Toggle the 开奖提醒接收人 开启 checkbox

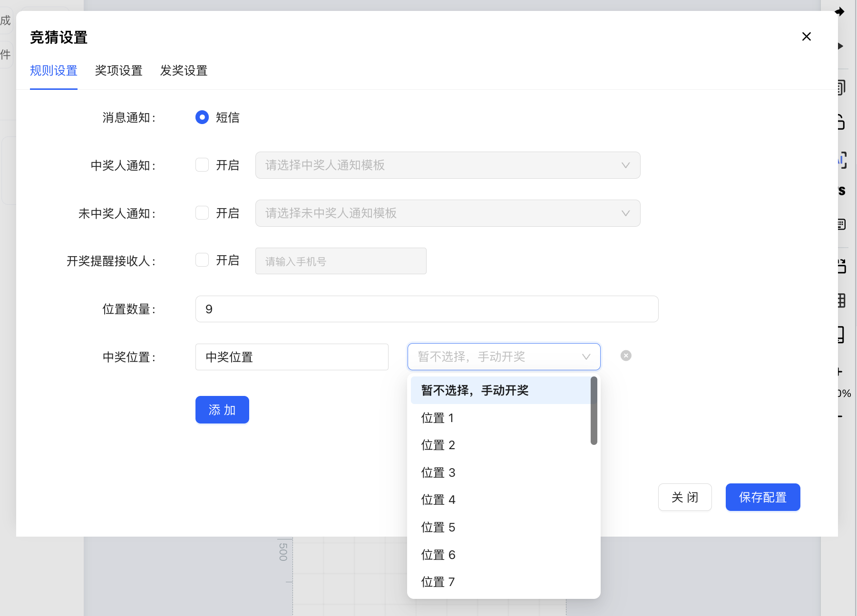click(x=202, y=260)
